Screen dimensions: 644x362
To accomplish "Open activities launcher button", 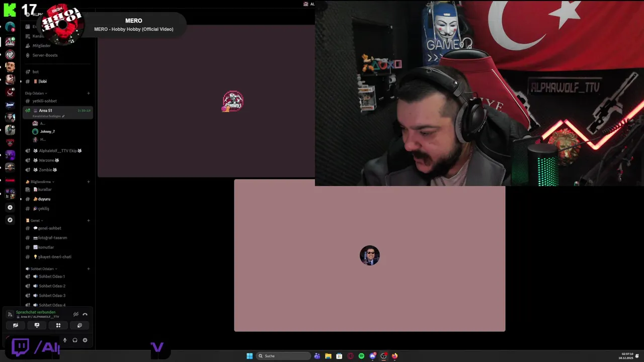I will coord(58,325).
